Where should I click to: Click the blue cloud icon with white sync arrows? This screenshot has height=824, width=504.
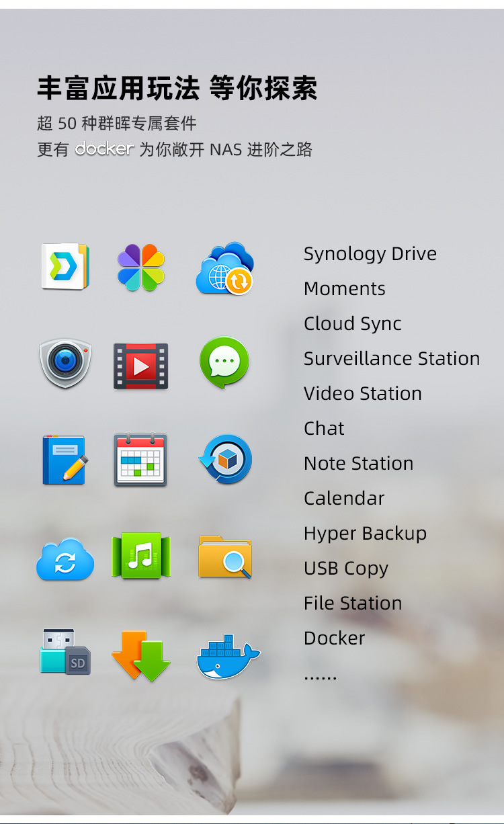65,560
